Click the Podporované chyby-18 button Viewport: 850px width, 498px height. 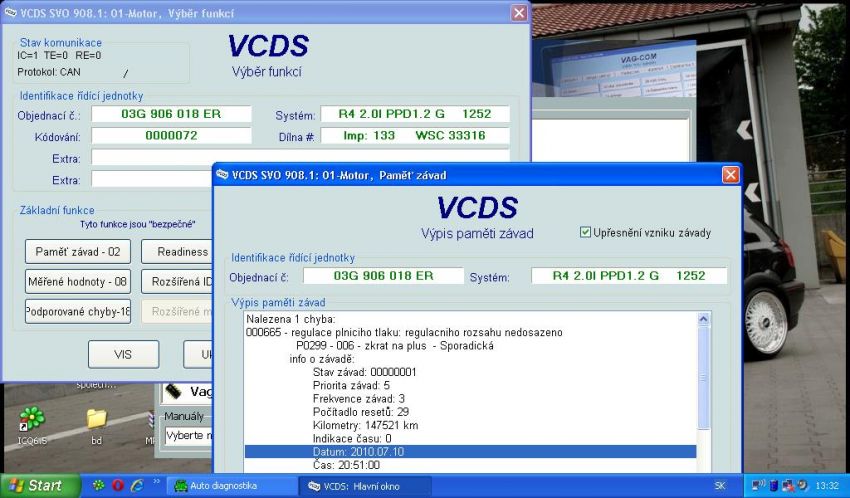tap(78, 312)
